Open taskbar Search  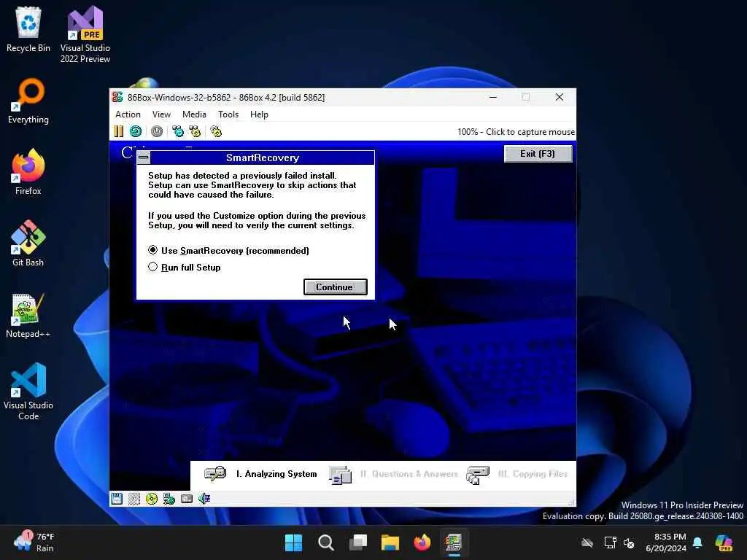pyautogui.click(x=326, y=542)
